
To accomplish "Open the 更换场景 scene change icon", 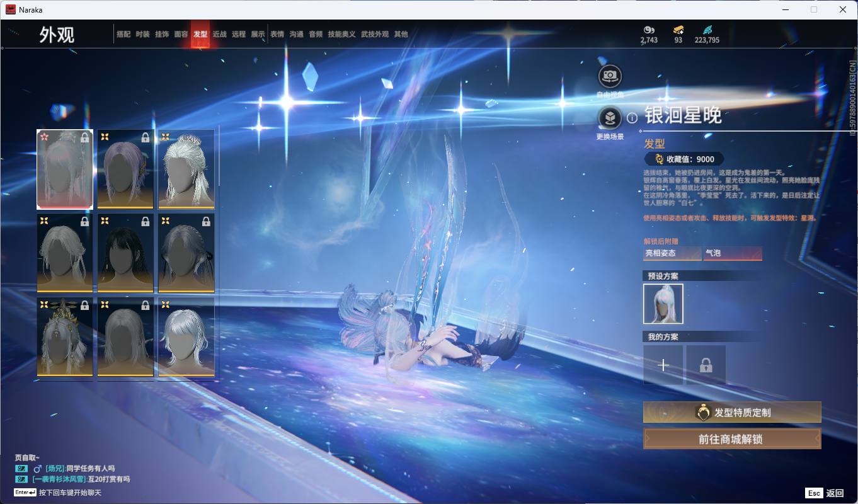I will pos(609,118).
